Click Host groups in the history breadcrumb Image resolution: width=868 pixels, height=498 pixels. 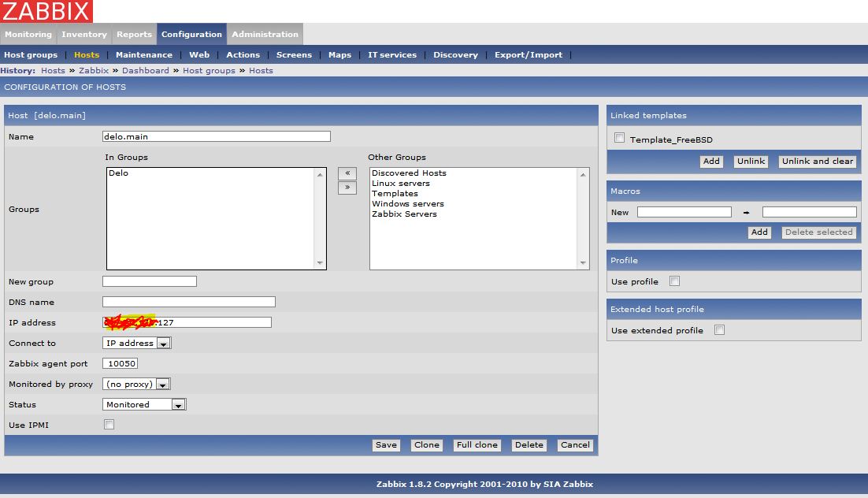click(x=209, y=70)
